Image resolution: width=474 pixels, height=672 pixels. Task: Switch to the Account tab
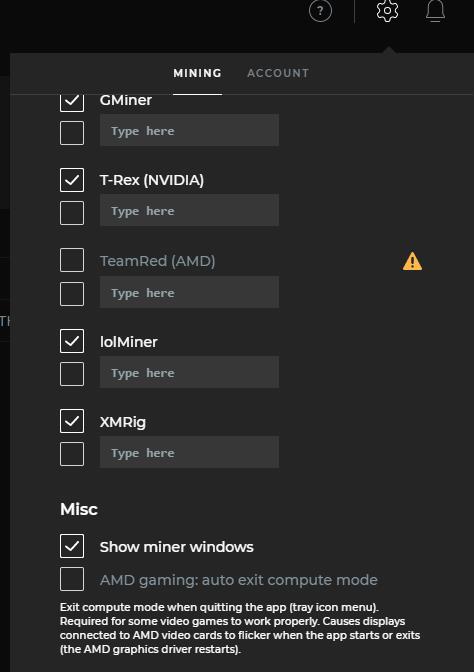click(278, 73)
